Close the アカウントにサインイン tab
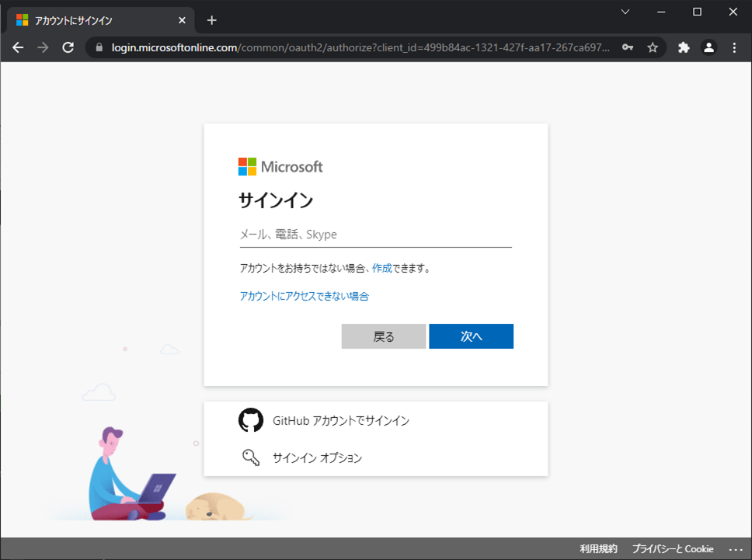 182,20
